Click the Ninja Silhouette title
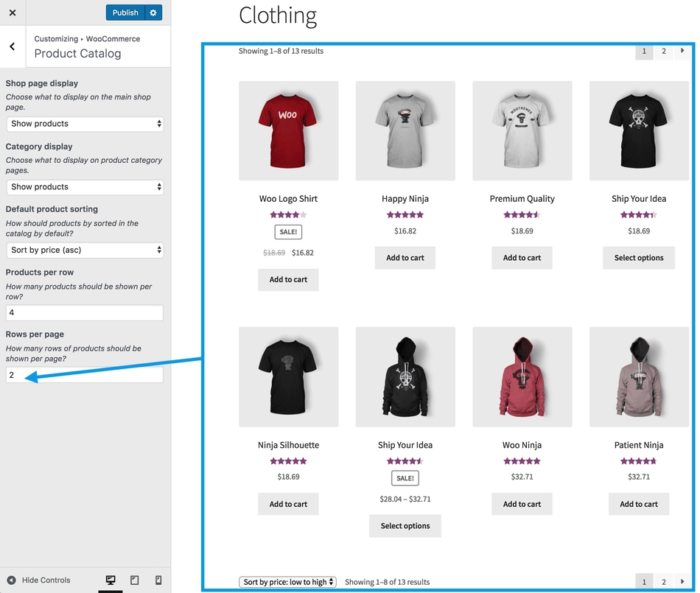 click(x=288, y=446)
